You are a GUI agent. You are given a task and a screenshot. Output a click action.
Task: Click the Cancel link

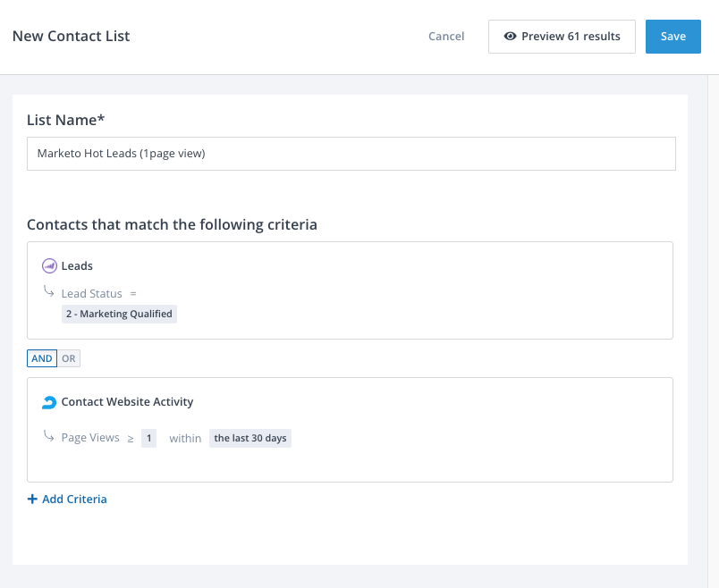coord(446,37)
